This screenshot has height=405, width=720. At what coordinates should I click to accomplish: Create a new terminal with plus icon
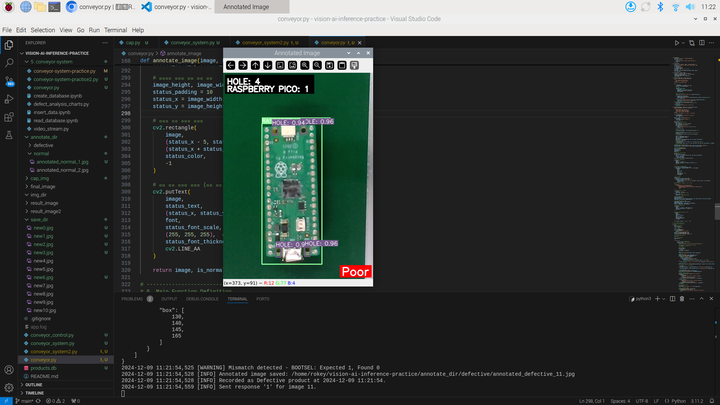[658, 299]
